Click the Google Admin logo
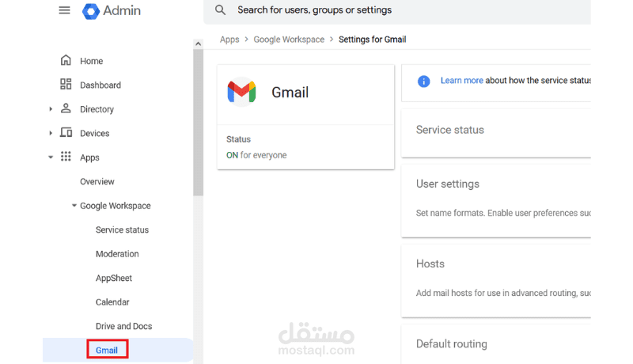This screenshot has width=633, height=364. click(92, 11)
